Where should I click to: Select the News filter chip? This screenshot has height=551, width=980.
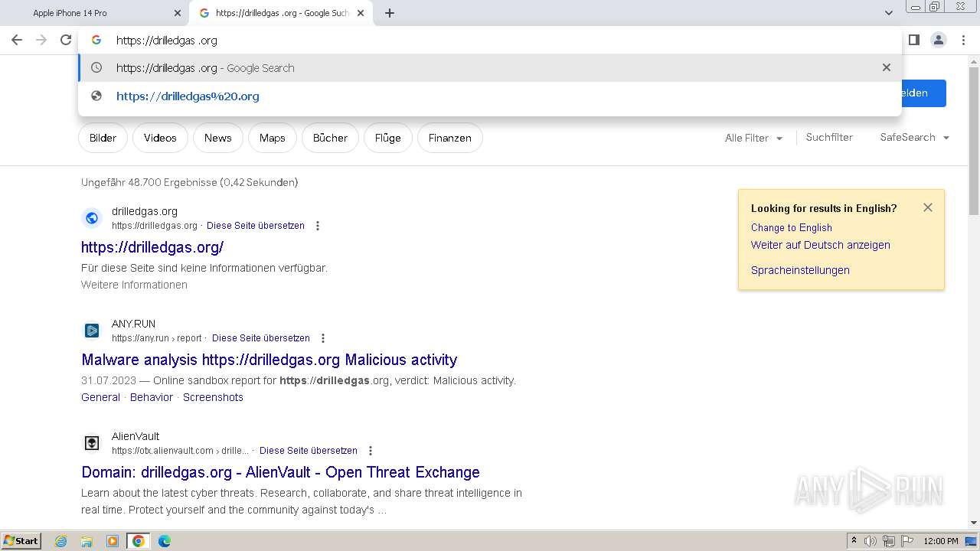pos(217,138)
